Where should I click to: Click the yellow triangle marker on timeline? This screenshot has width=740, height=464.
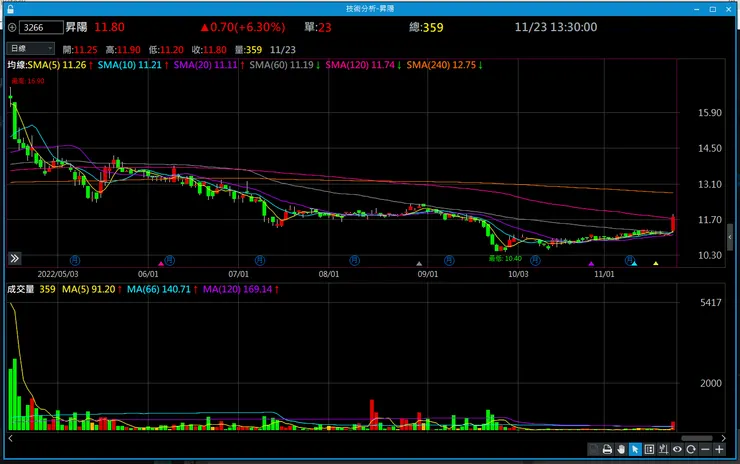(x=656, y=263)
